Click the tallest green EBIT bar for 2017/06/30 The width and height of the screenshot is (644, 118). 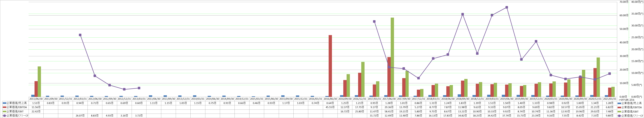click(392, 57)
